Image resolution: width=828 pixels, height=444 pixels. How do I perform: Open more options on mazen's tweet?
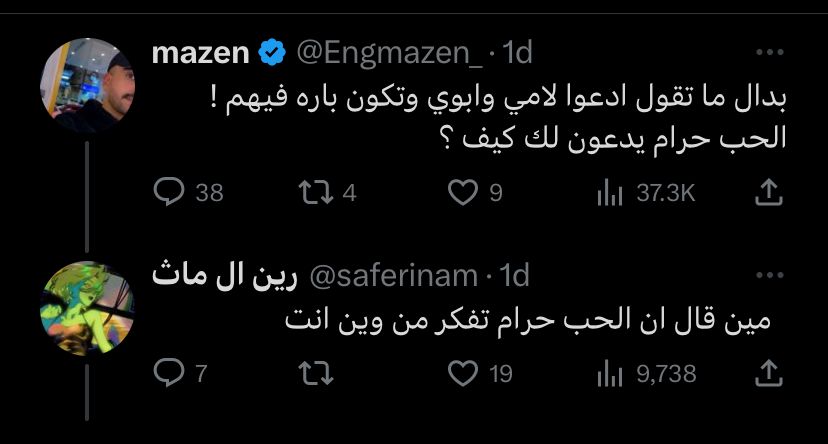tap(768, 54)
